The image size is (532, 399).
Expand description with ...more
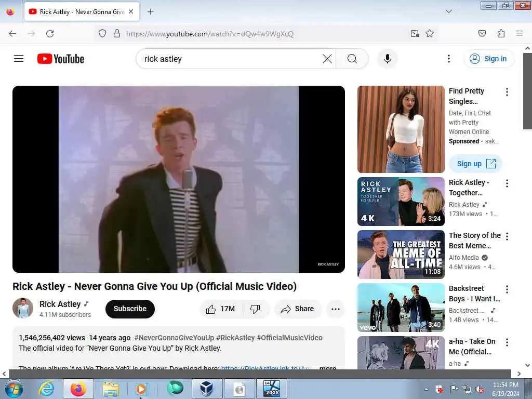tap(327, 367)
